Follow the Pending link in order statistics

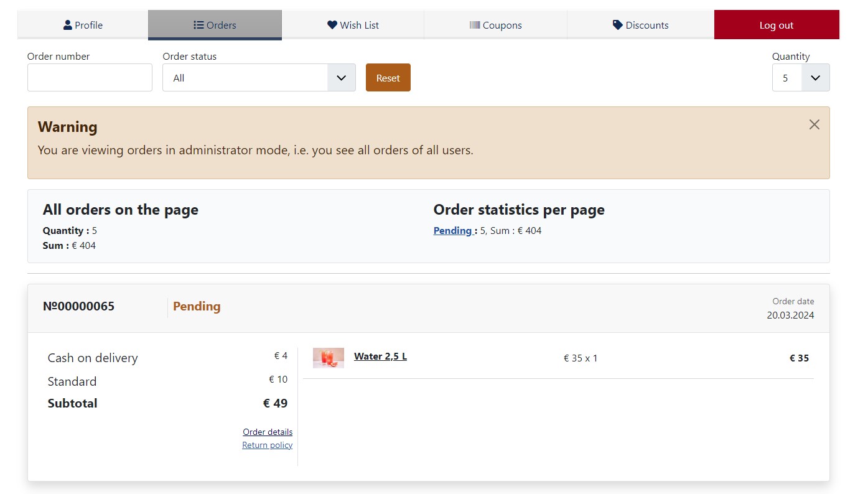point(453,231)
